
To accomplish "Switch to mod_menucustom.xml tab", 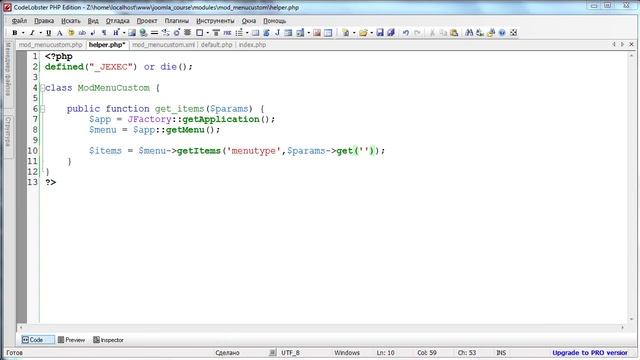I will tap(164, 45).
